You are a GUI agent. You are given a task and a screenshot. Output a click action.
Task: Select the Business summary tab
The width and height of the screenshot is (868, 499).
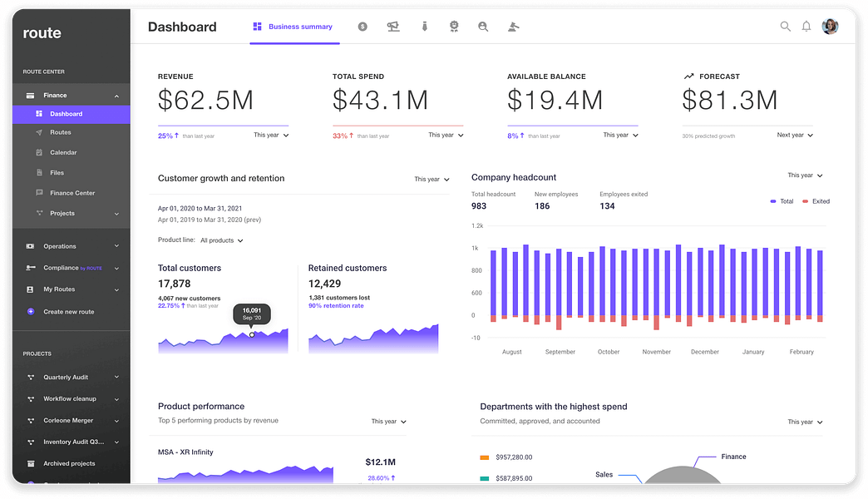point(293,27)
